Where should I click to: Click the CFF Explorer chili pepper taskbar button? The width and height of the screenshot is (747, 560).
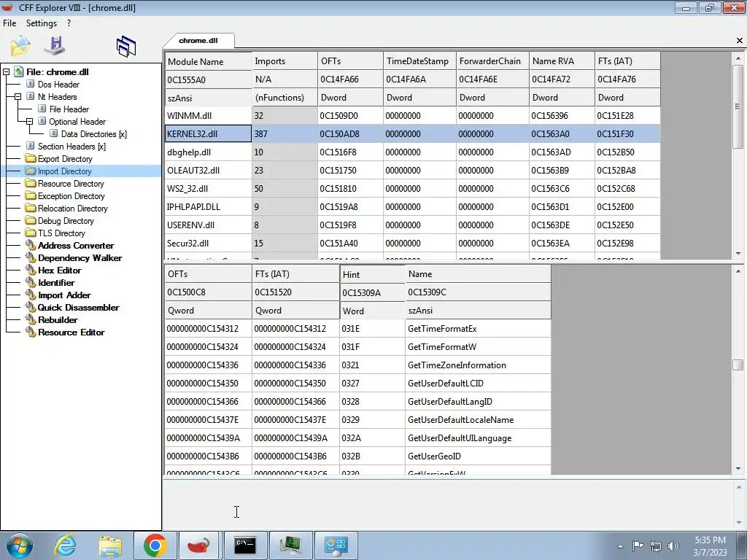[200, 545]
